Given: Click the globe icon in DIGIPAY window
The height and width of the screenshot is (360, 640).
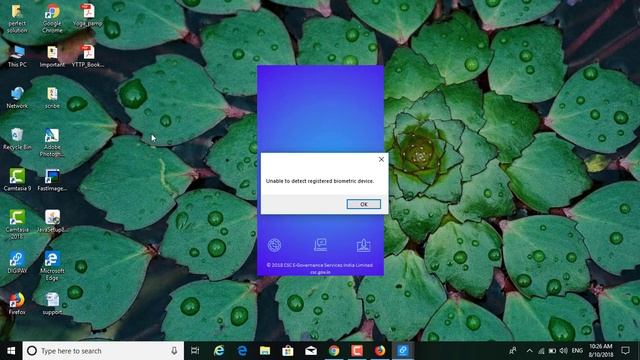Looking at the screenshot, I should coord(274,245).
